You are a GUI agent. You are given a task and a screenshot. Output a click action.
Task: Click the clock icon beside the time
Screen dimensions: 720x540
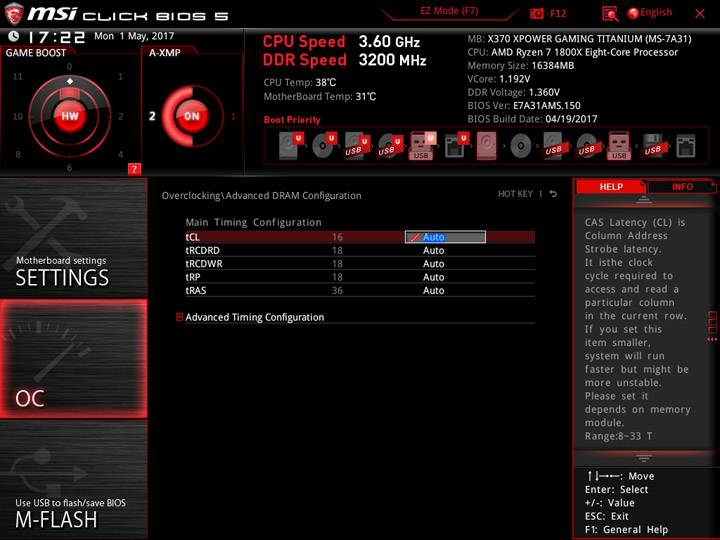pos(13,36)
